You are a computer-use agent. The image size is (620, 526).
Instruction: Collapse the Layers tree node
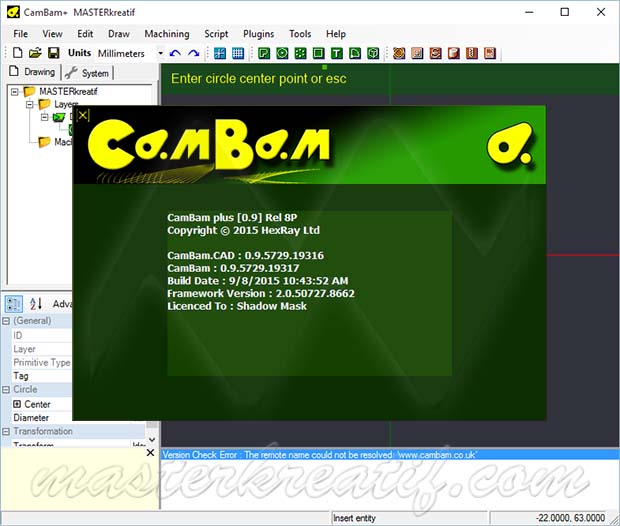click(x=30, y=104)
